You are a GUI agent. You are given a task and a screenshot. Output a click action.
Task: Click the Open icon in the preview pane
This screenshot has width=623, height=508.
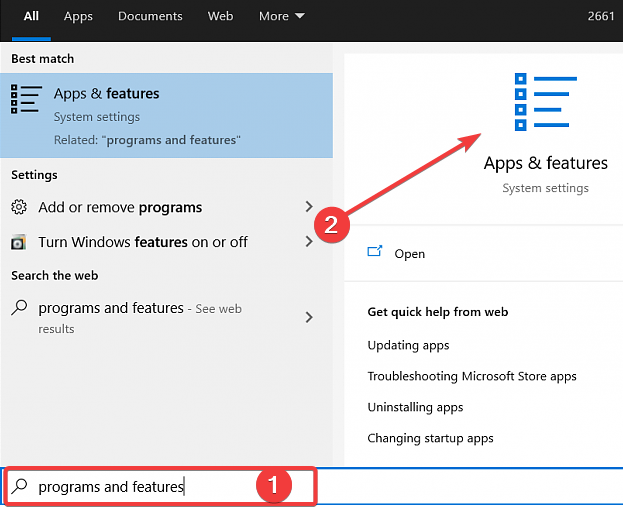pos(375,253)
